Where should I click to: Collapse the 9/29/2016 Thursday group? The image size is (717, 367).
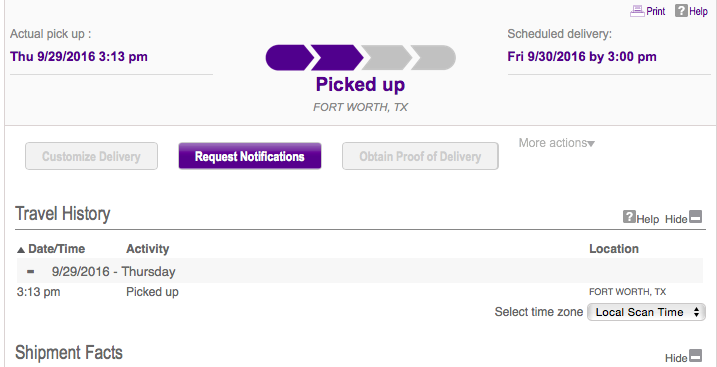click(31, 271)
